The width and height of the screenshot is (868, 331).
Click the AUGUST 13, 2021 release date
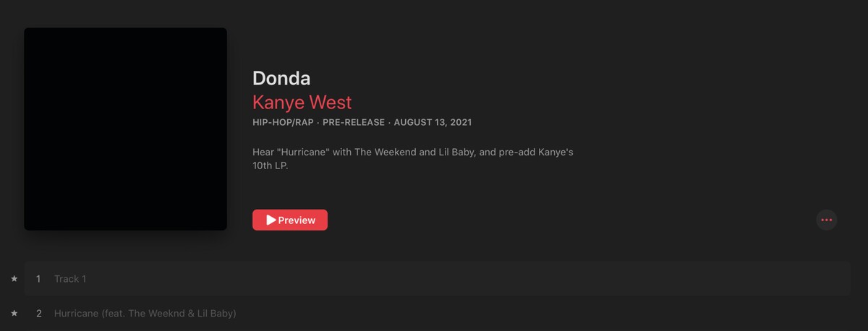pyautogui.click(x=433, y=122)
